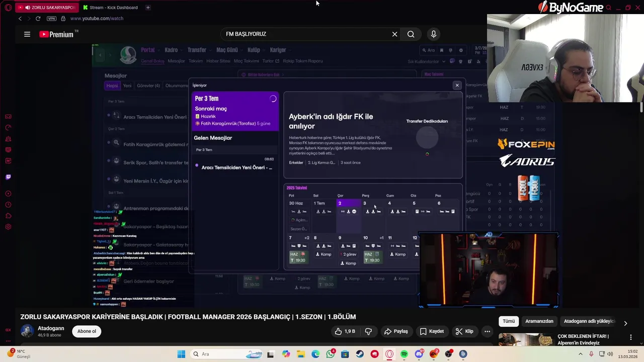644x362 pixels.
Task: Open the game bookmark icon
Action: pyautogui.click(x=442, y=50)
